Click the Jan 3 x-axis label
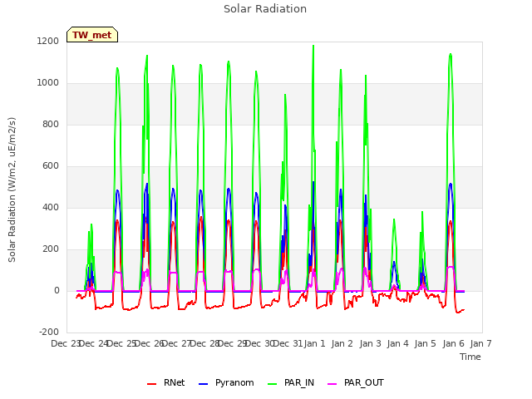 click(x=370, y=343)
